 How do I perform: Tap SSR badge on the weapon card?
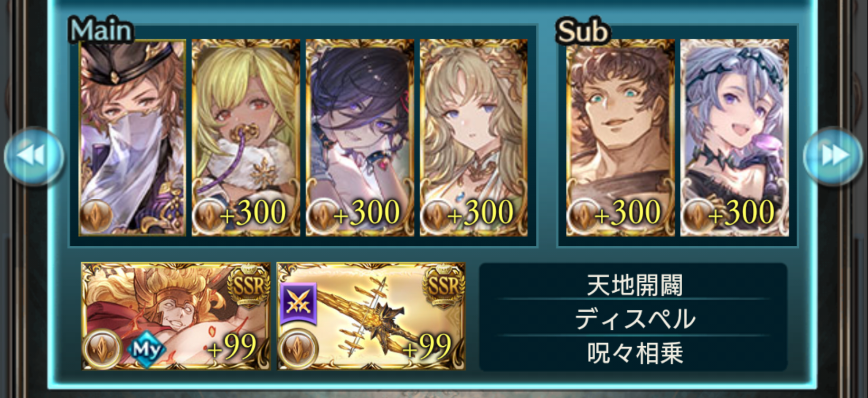(x=444, y=286)
